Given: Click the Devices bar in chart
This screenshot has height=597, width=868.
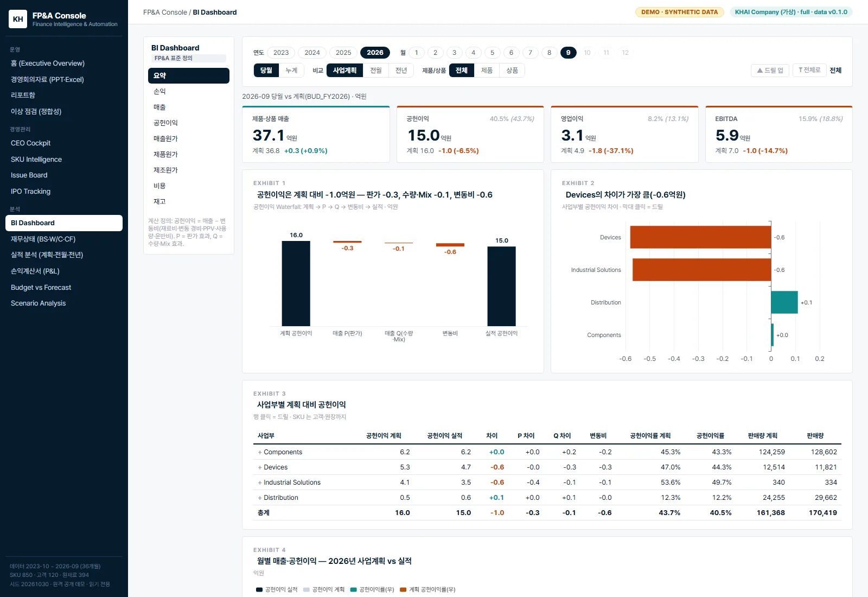Looking at the screenshot, I should pyautogui.click(x=700, y=237).
